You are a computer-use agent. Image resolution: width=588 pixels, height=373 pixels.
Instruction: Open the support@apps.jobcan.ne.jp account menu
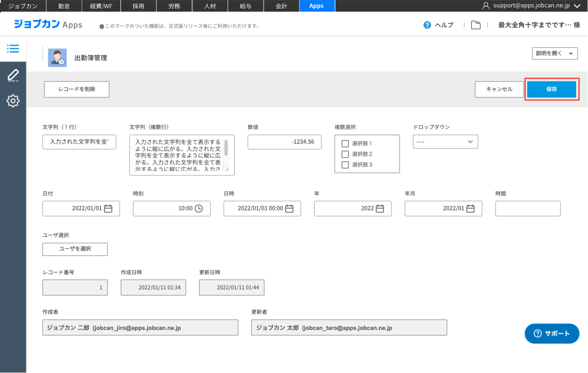point(531,6)
